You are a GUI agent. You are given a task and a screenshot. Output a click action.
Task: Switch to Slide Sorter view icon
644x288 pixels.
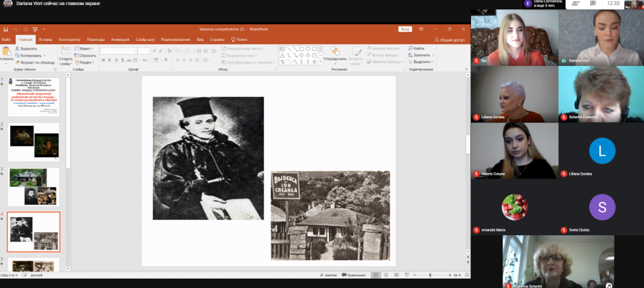[x=386, y=275]
